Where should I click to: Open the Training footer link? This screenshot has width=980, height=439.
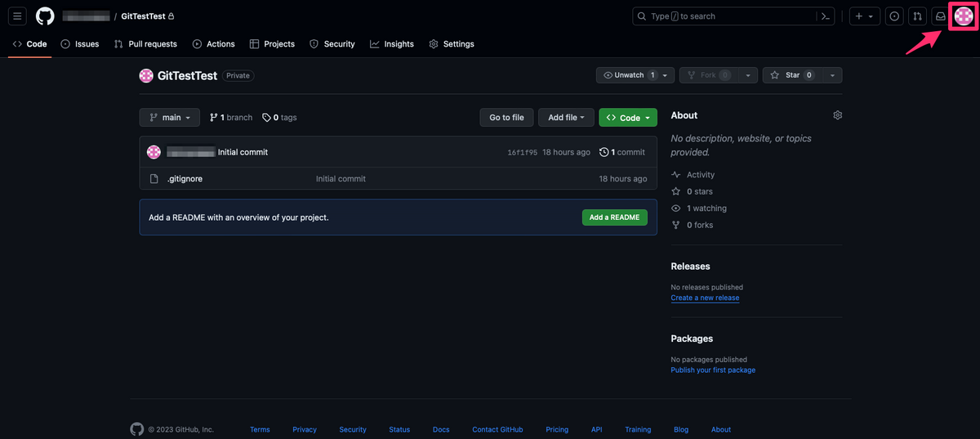point(638,429)
